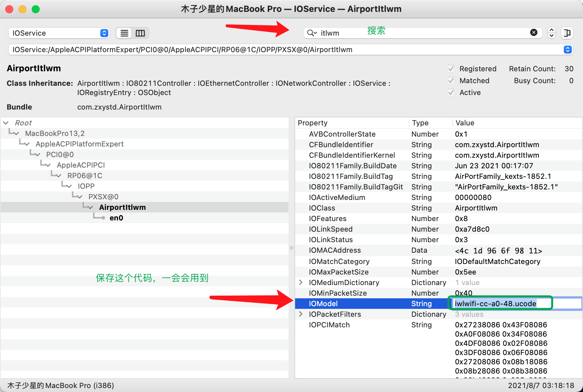Select the en0 tree item
Screen dimensions: 583x392
coord(116,218)
